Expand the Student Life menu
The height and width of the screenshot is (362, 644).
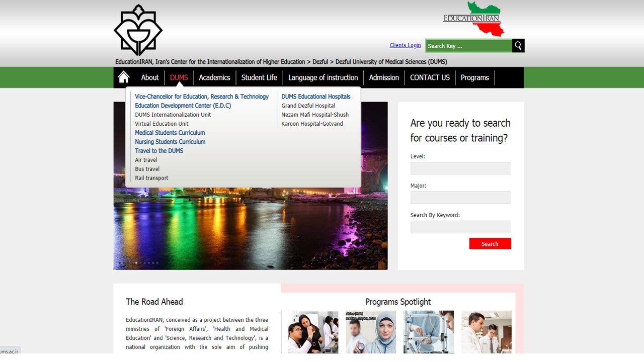point(259,77)
